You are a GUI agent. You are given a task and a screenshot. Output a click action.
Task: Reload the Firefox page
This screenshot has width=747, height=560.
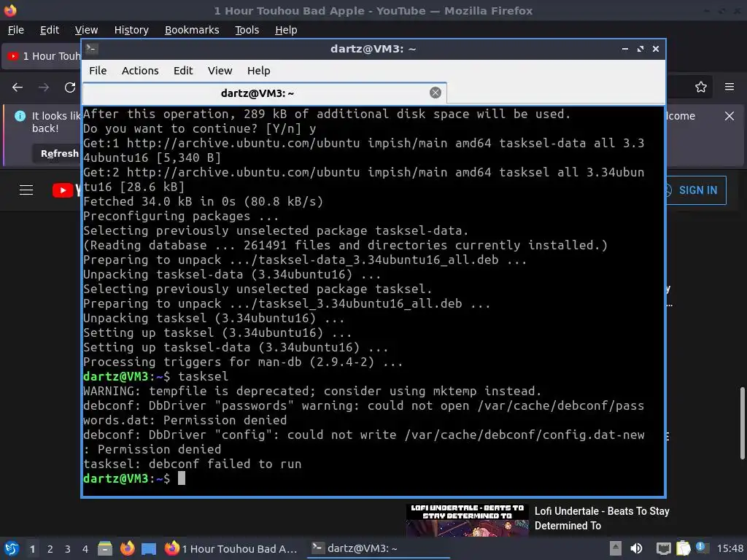click(x=70, y=87)
